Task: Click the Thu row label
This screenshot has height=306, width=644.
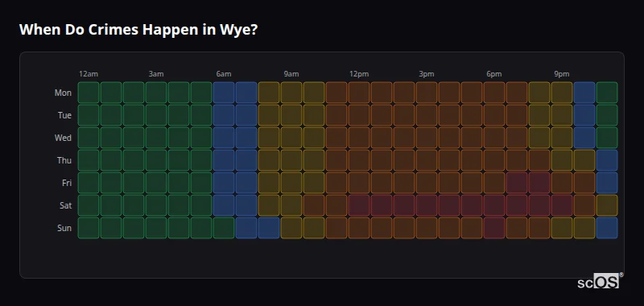Action: coord(64,160)
